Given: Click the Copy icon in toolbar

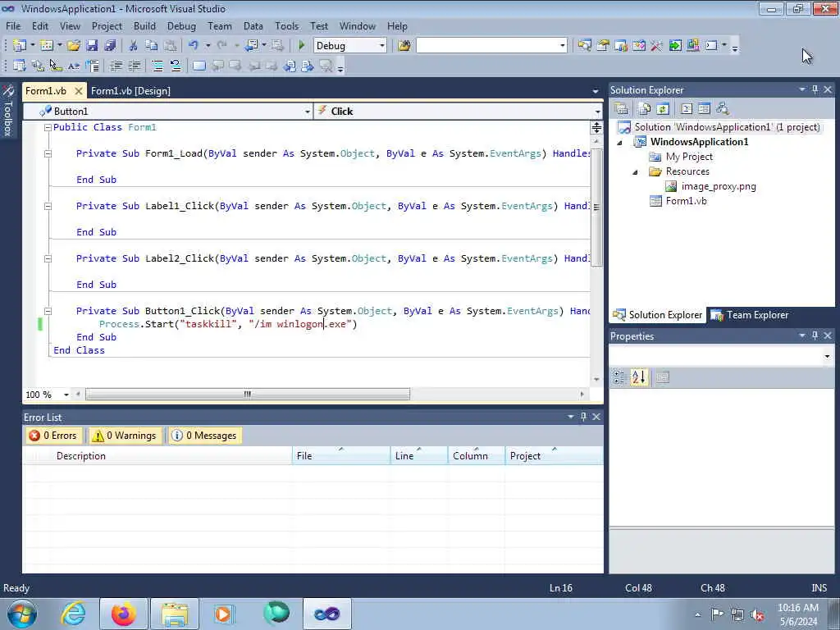Looking at the screenshot, I should tap(152, 46).
